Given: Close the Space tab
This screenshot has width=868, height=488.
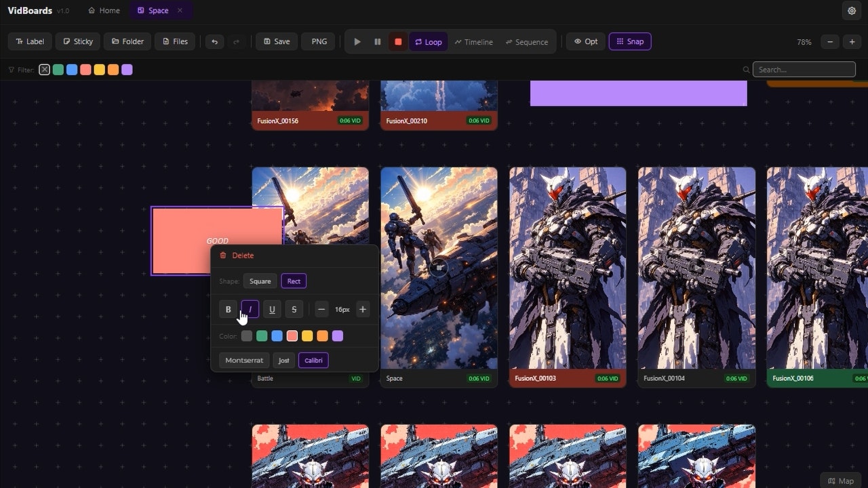Looking at the screenshot, I should tap(180, 10).
